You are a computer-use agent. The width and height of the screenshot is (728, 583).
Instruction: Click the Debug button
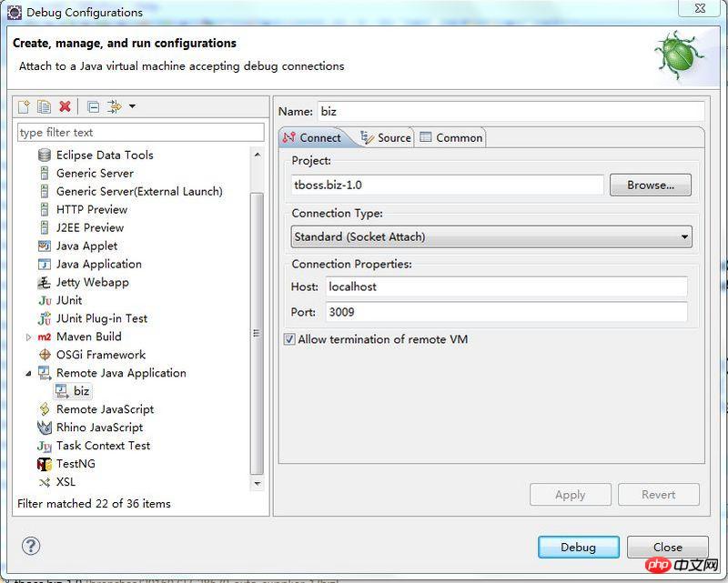point(578,547)
